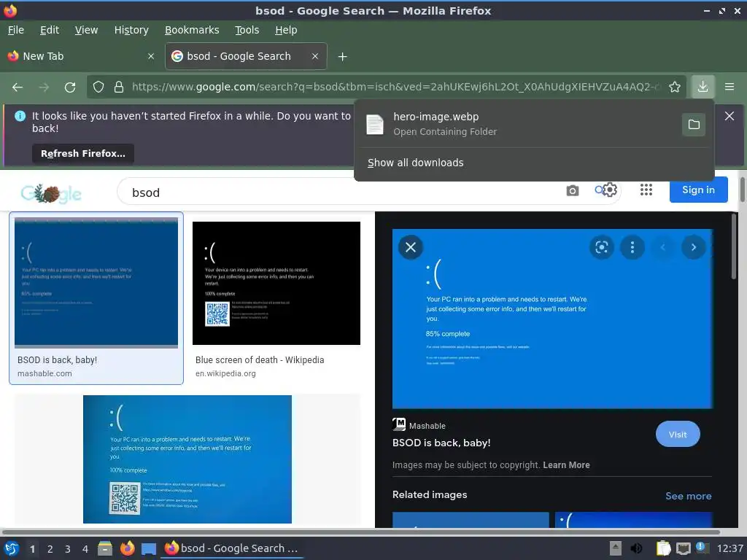Screen dimensions: 747x560
Task: Open the Edit menu
Action: 50,30
